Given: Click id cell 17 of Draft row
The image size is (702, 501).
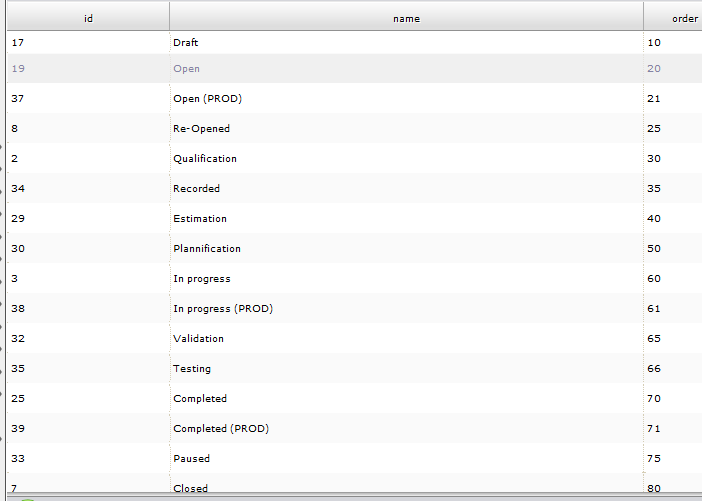Looking at the screenshot, I should (17, 43).
